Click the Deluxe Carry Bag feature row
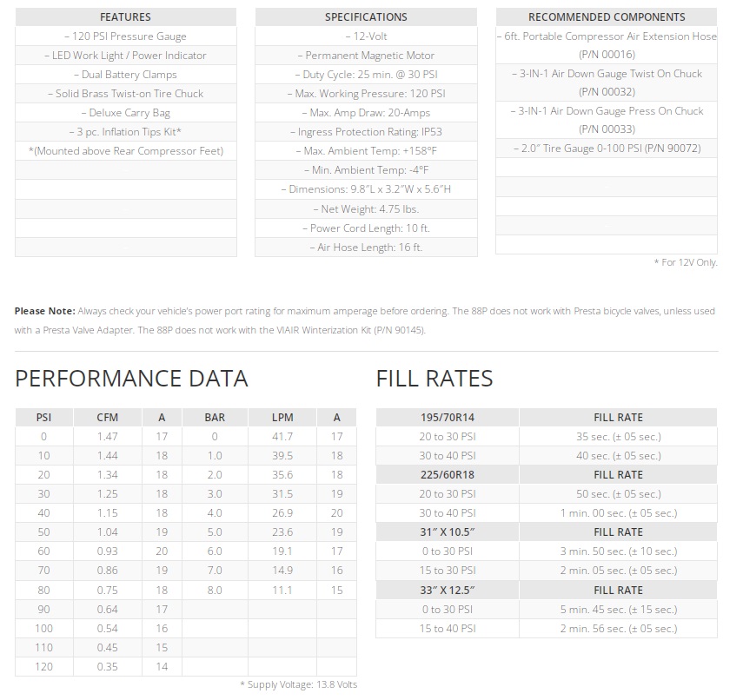 coord(125,113)
